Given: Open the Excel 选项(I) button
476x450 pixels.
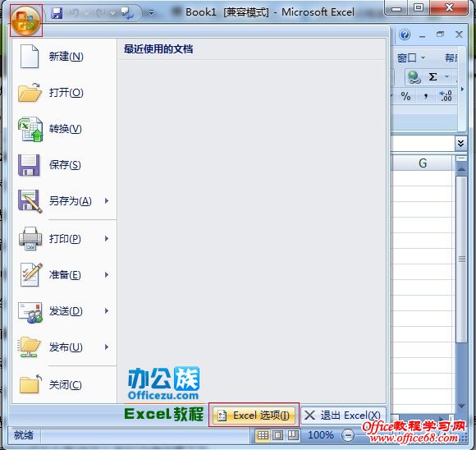Looking at the screenshot, I should tap(254, 416).
